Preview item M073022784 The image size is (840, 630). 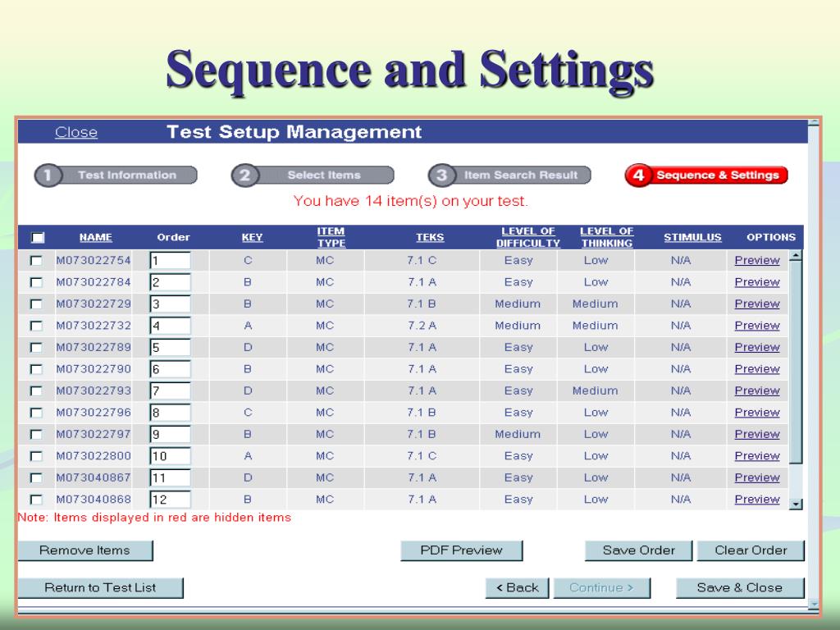(757, 282)
